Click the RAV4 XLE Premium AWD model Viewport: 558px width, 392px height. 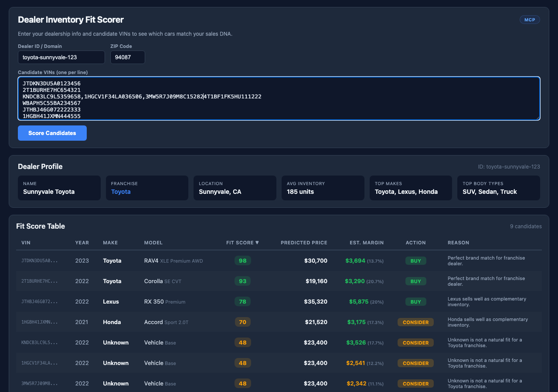point(174,261)
